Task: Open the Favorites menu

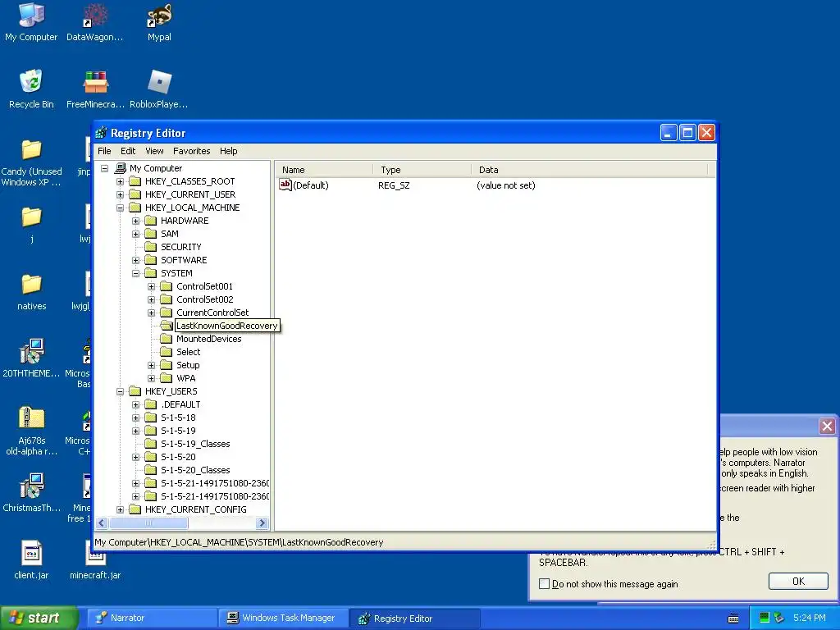Action: 191,151
